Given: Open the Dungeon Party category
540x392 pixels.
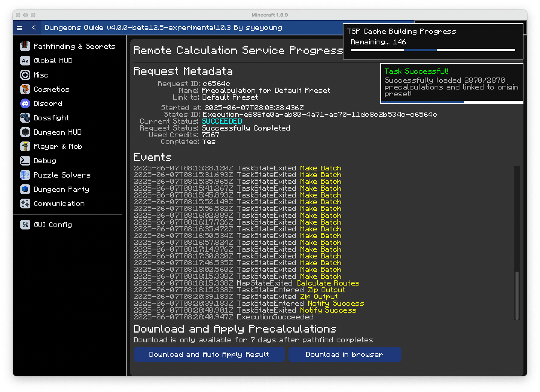Looking at the screenshot, I should (61, 189).
